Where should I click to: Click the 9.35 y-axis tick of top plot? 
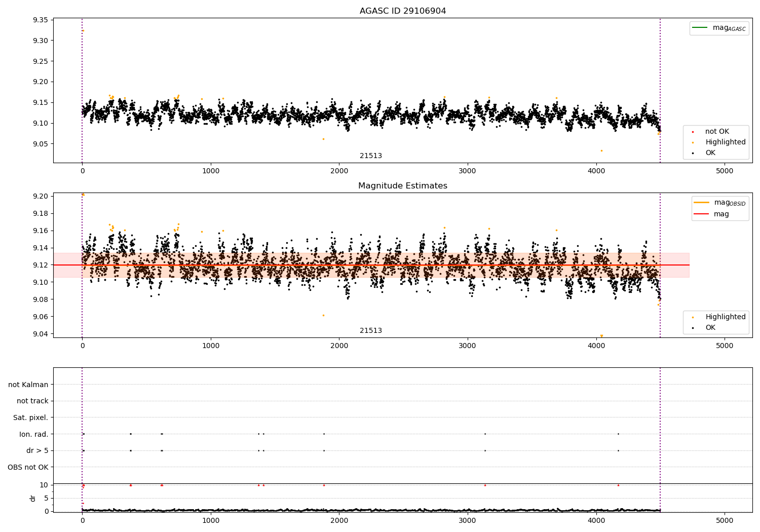(x=41, y=20)
